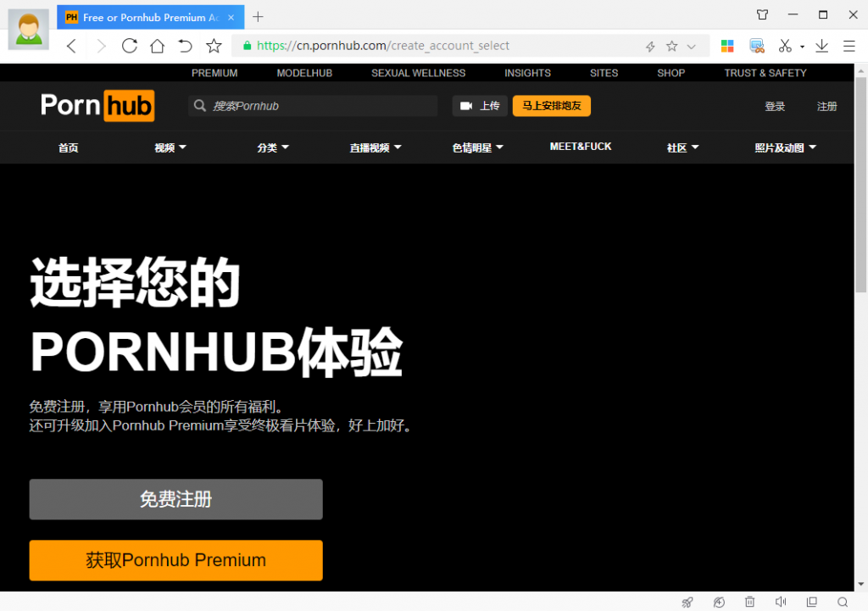The width and height of the screenshot is (868, 611).
Task: Open the downloads arrow icon
Action: [822, 46]
